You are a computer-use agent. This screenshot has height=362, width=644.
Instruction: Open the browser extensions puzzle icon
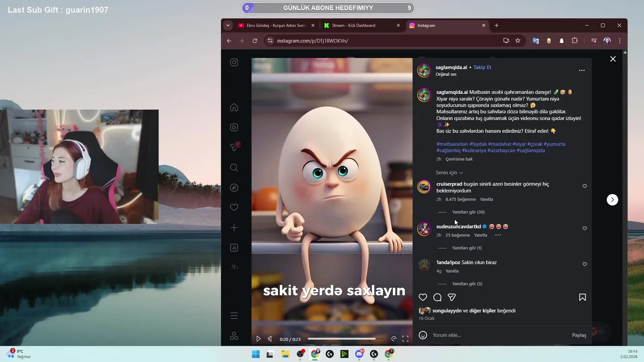point(575,41)
